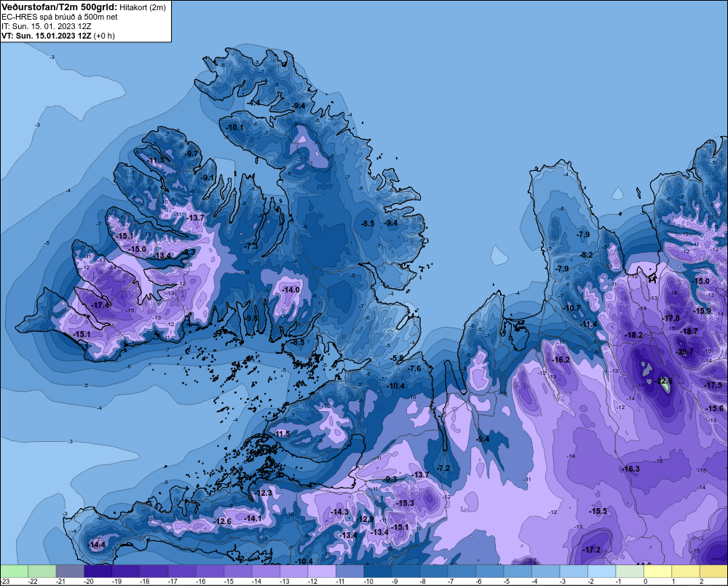Select the dark blue -10 legend swatch
This screenshot has height=586, width=728.
pyautogui.click(x=378, y=571)
